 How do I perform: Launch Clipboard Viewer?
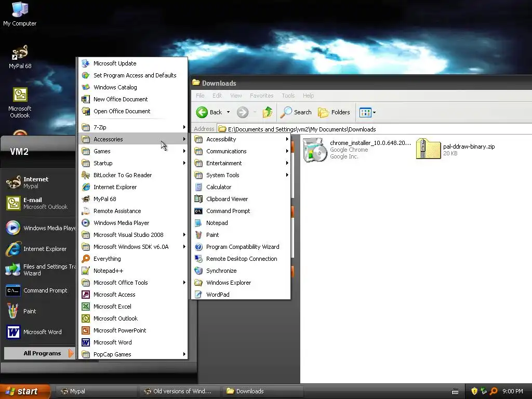[x=241, y=199]
